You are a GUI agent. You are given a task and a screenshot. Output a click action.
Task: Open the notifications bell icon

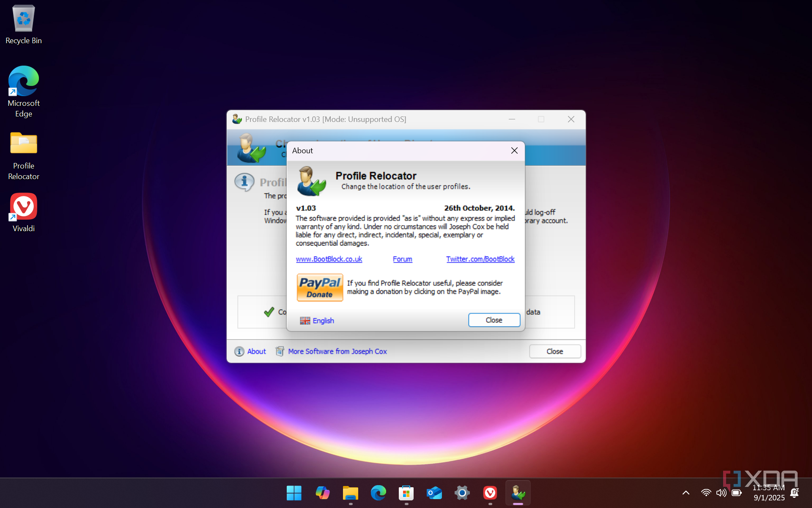(x=795, y=493)
